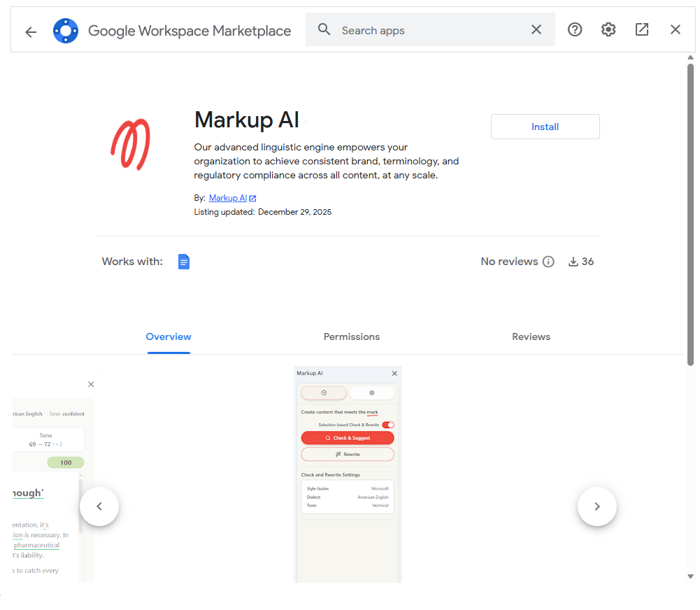Switch to the Reviews tab

tap(531, 336)
